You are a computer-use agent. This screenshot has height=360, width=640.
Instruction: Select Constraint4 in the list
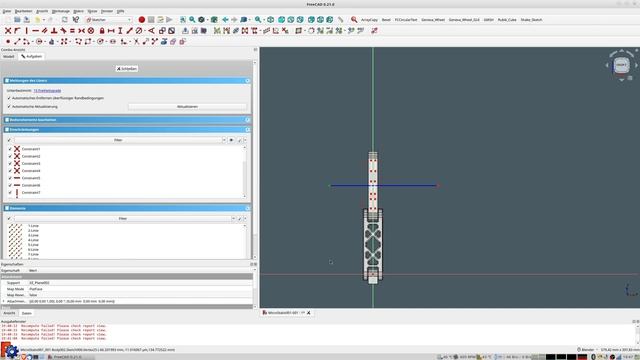(x=31, y=171)
